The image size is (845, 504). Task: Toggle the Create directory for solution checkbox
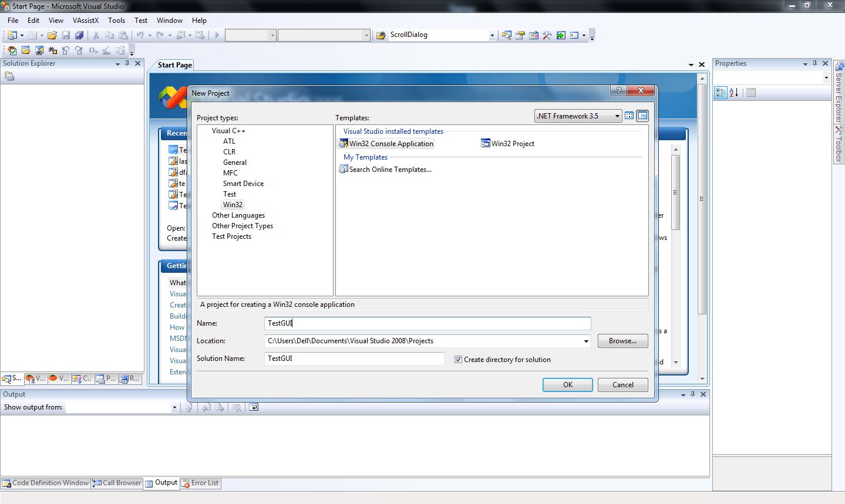[x=458, y=360]
